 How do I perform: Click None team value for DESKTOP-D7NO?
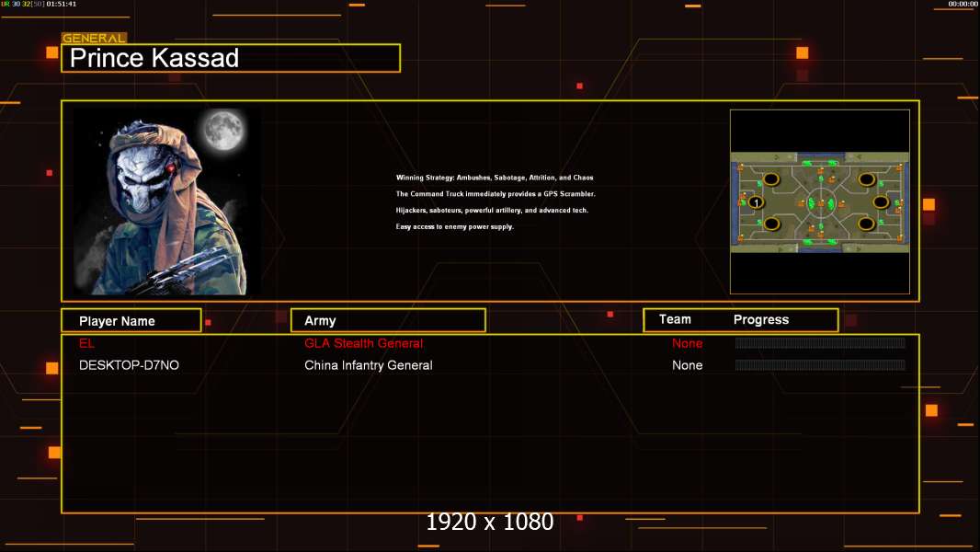point(687,365)
